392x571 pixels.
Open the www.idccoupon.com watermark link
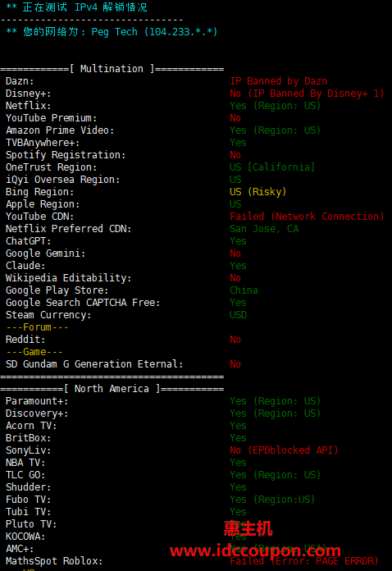255,550
